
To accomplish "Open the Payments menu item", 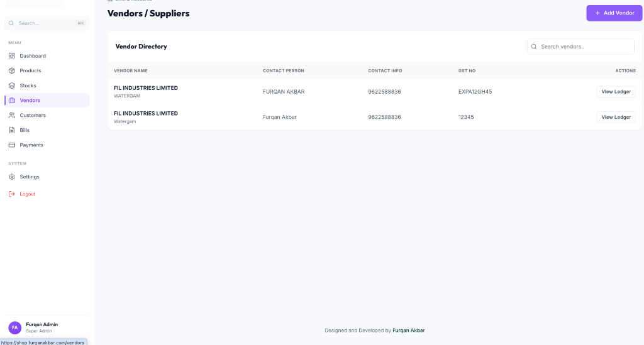I will (47, 145).
